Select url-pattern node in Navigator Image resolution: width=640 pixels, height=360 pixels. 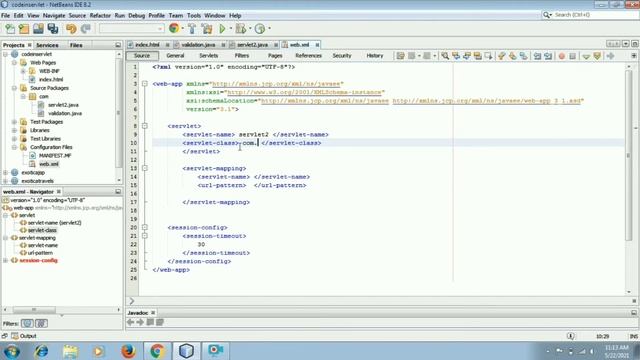[x=40, y=253]
